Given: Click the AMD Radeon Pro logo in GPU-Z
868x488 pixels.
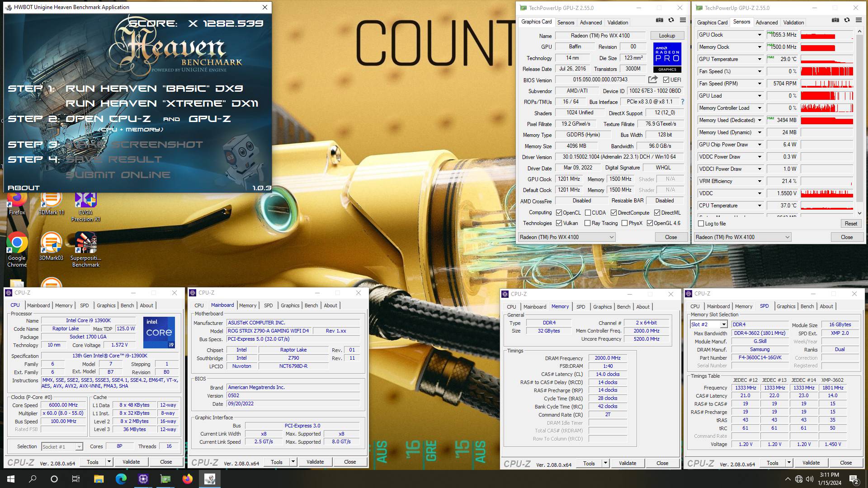Looking at the screenshot, I should coord(667,57).
